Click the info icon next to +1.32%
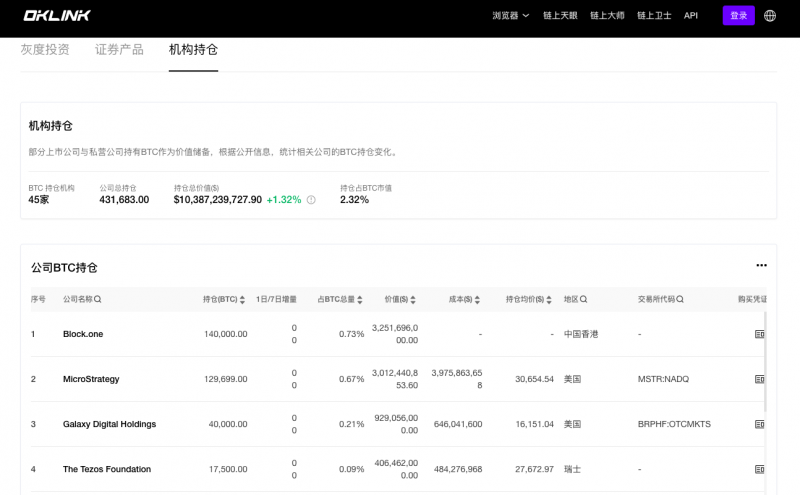This screenshot has width=800, height=495. click(x=311, y=200)
